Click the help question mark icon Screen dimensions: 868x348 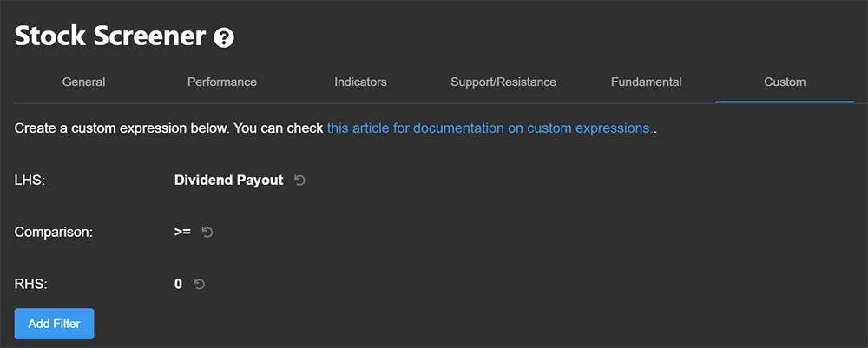coord(225,37)
